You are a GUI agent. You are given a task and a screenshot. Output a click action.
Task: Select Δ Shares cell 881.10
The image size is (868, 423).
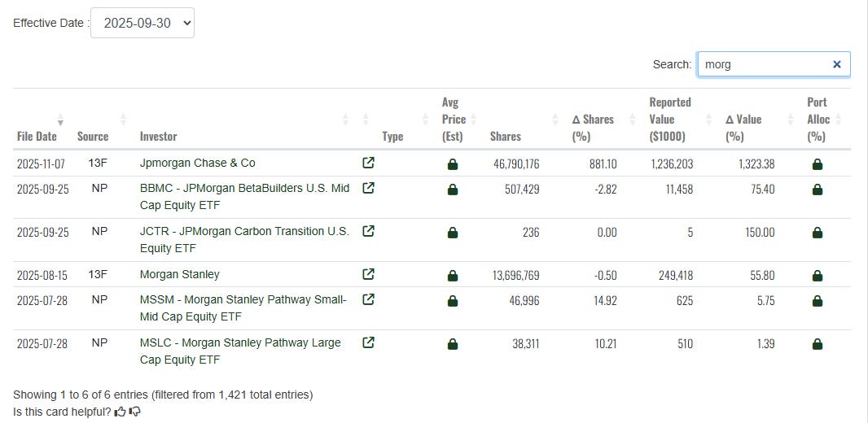pos(603,164)
